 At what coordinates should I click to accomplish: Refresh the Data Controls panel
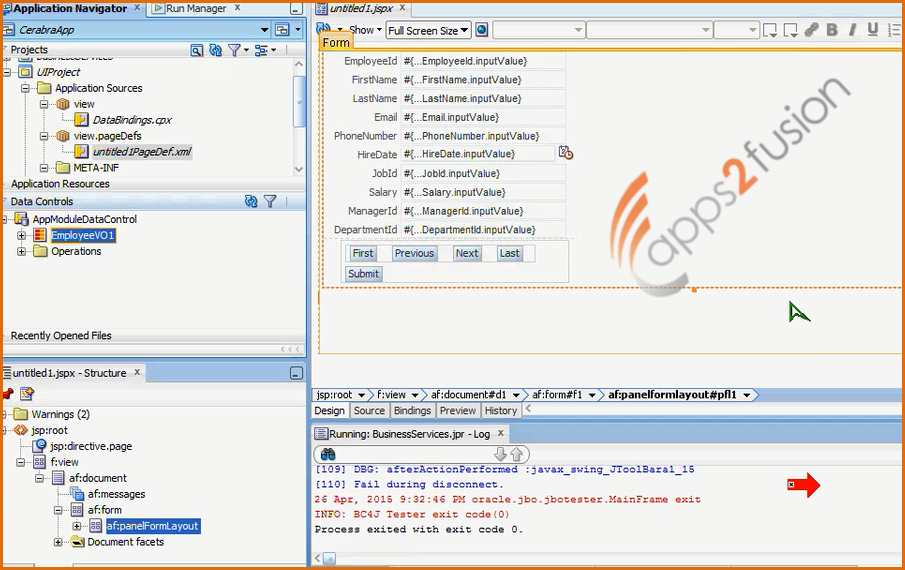(251, 201)
